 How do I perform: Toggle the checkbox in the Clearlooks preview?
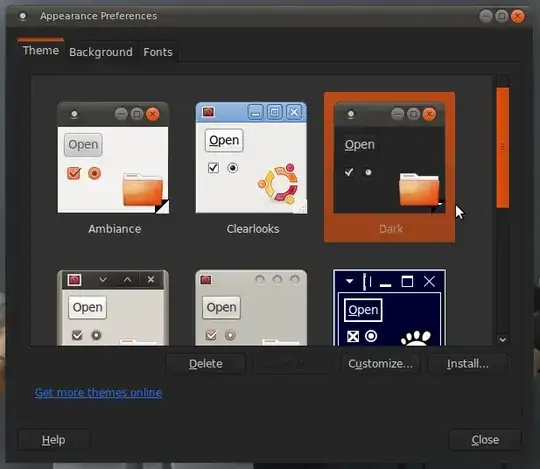pyautogui.click(x=213, y=168)
